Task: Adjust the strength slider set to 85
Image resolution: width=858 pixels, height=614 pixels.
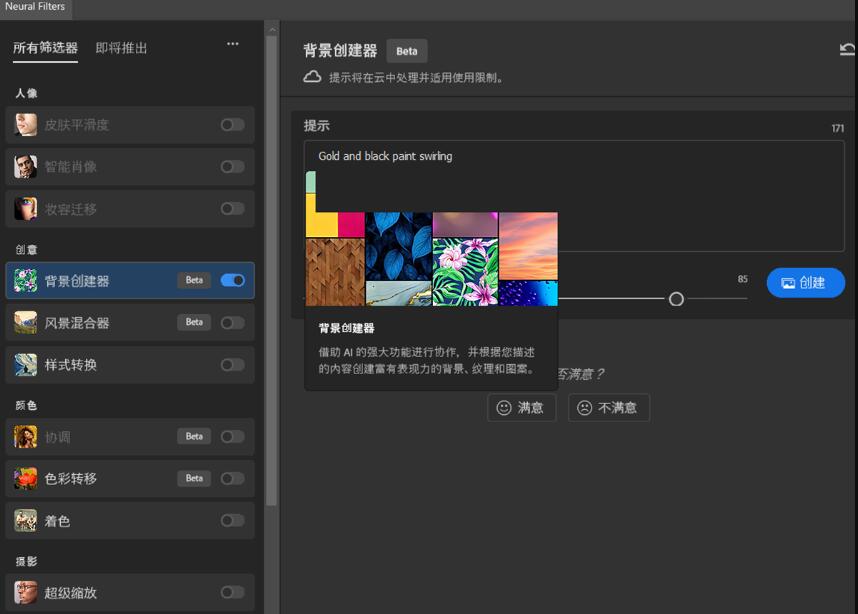Action: [675, 298]
